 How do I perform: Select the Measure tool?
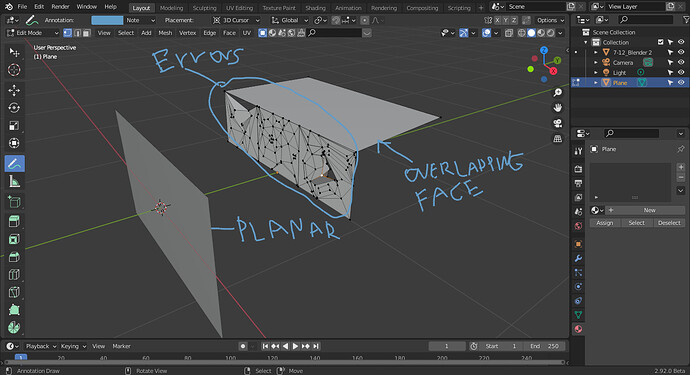14,181
